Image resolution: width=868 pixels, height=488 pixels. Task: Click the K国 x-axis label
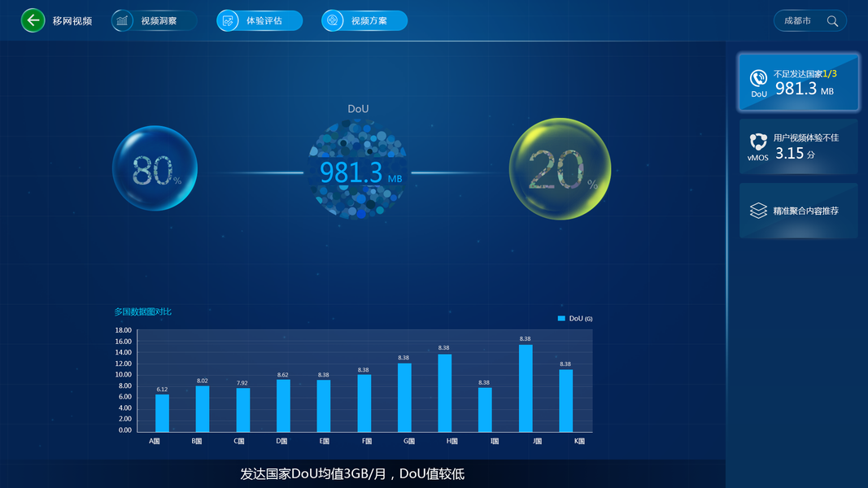(579, 441)
